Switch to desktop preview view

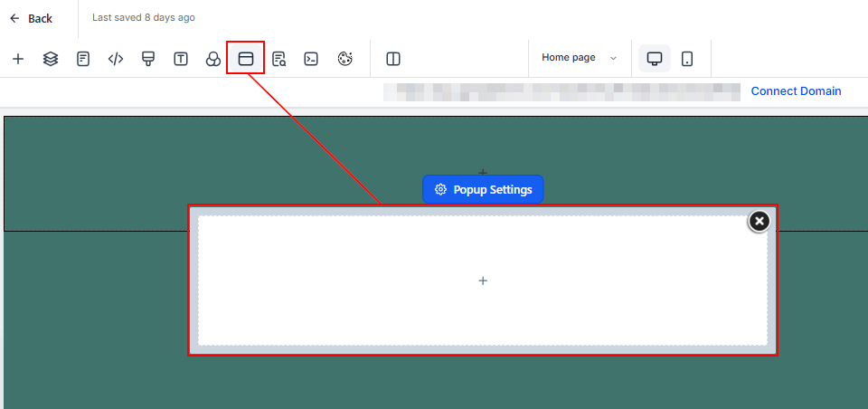pyautogui.click(x=655, y=58)
